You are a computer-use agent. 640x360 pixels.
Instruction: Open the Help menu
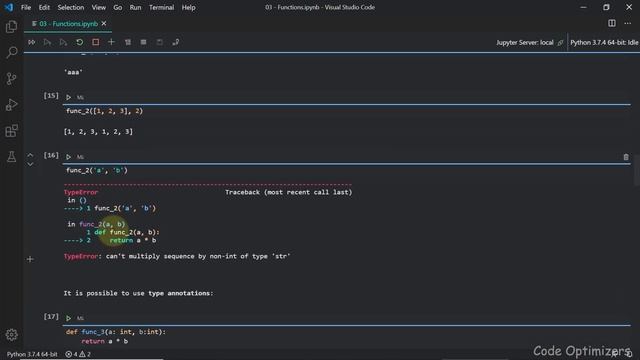coord(188,7)
